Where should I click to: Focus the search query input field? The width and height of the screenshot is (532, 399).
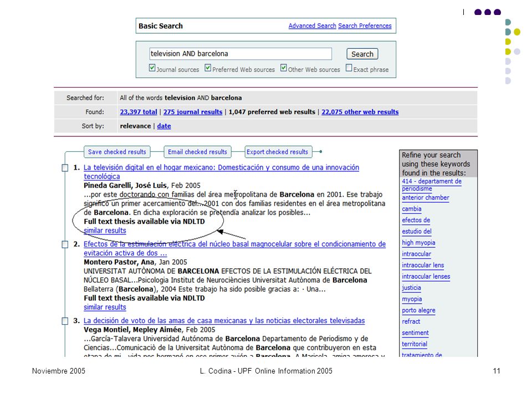coord(241,54)
